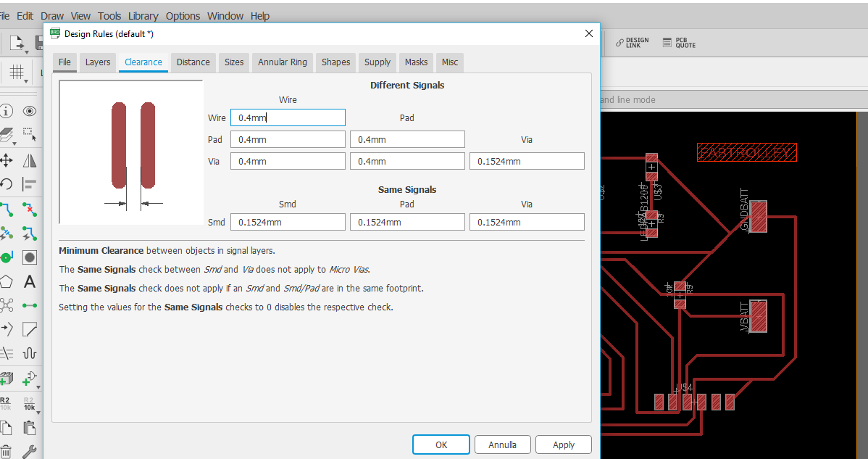Click the Pad-to-Wire clearance field
Viewport: 868px width, 459px height.
[288, 139]
